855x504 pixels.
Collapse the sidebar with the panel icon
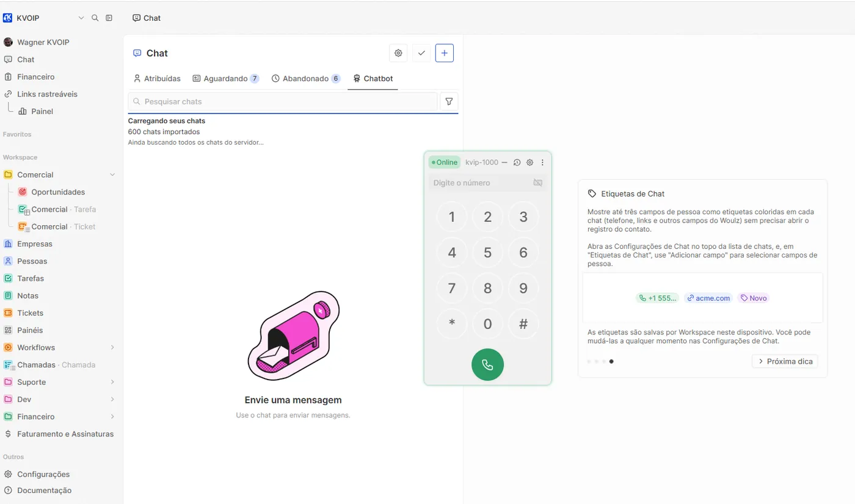pos(109,18)
